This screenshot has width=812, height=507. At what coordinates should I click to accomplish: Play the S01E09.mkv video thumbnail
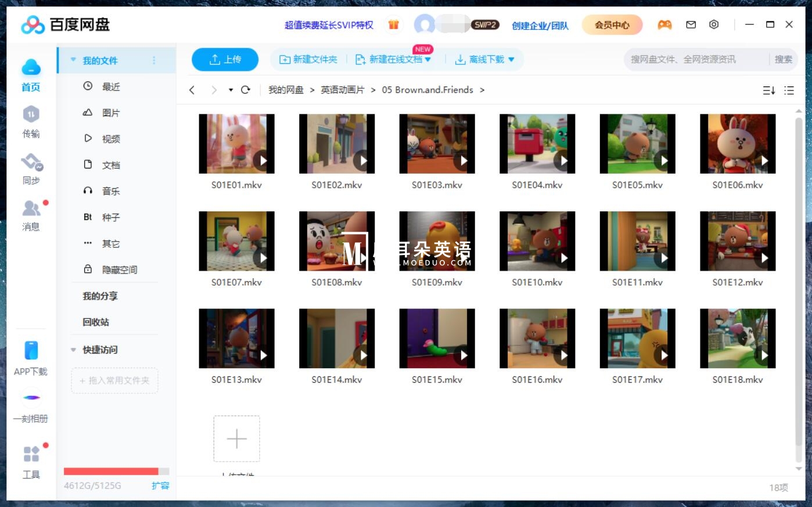(437, 240)
